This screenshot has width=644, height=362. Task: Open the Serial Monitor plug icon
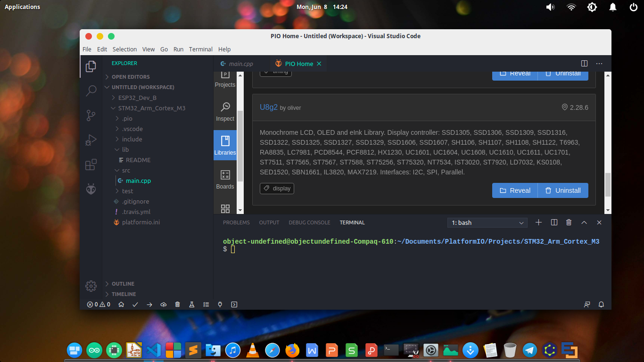tap(220, 304)
